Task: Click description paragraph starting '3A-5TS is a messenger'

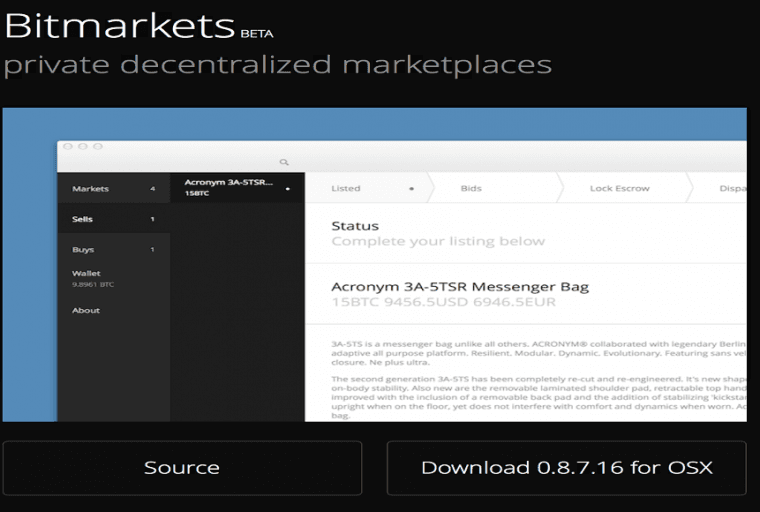Action: (x=538, y=353)
